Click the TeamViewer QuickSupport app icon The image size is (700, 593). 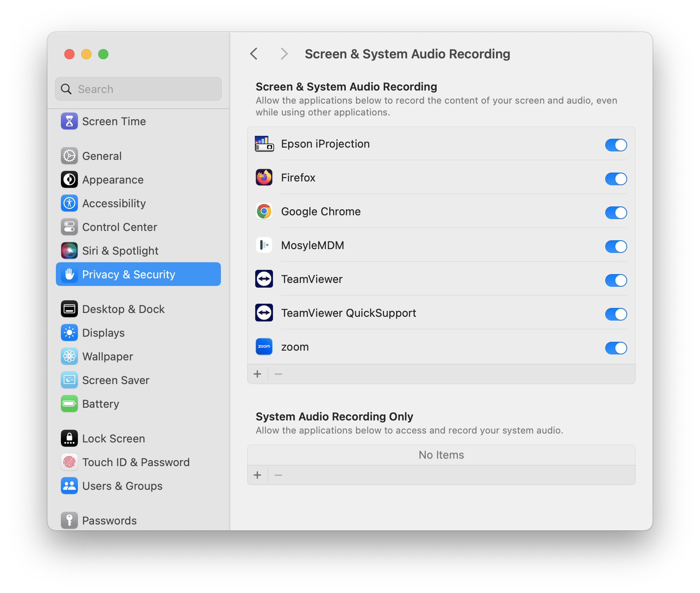click(264, 313)
